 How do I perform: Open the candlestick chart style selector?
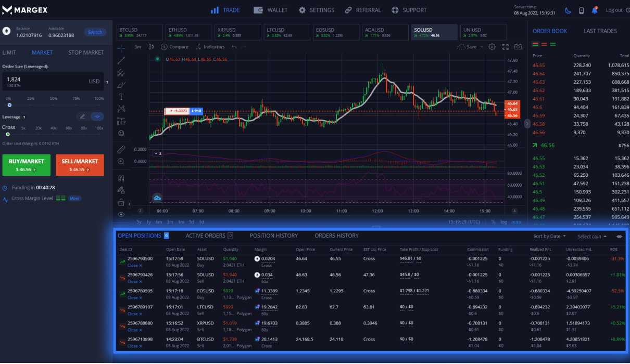152,47
